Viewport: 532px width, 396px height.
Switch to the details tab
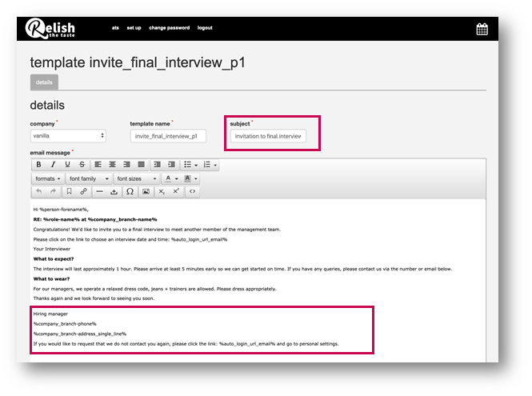(x=44, y=82)
